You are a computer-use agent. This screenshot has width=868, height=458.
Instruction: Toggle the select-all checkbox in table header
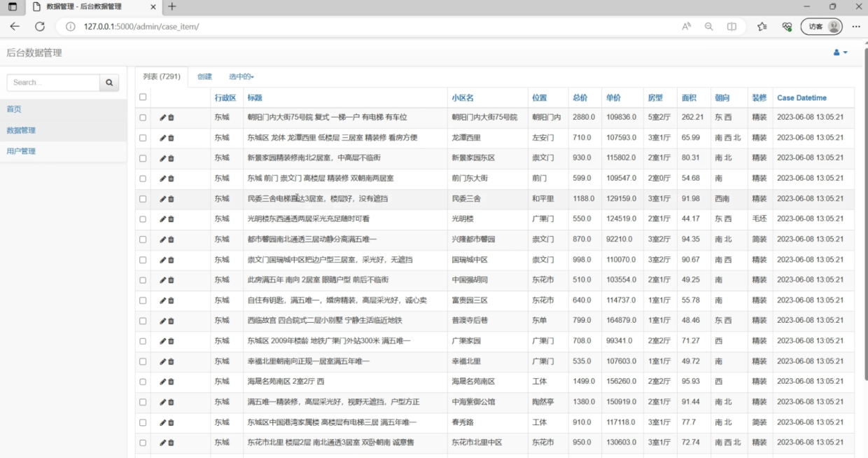coord(143,97)
